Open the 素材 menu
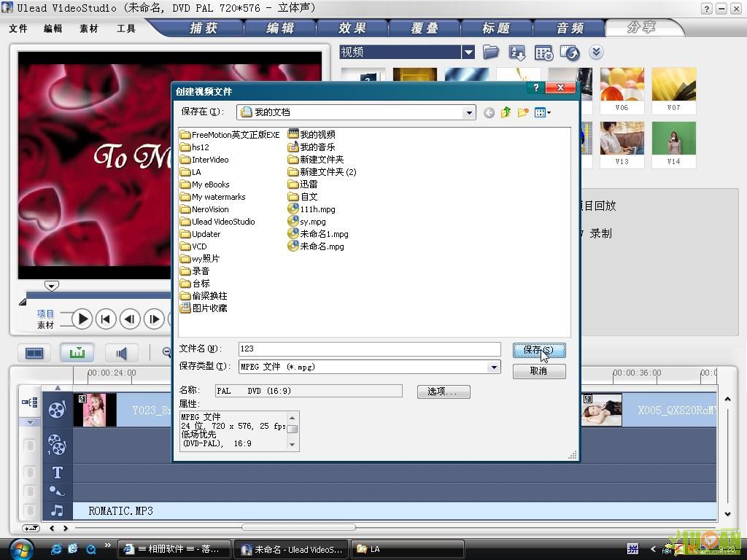 point(88,28)
